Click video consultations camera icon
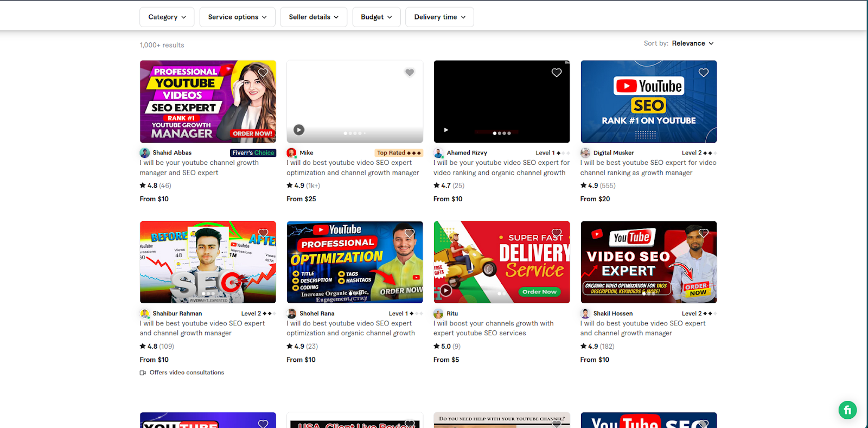 [143, 373]
